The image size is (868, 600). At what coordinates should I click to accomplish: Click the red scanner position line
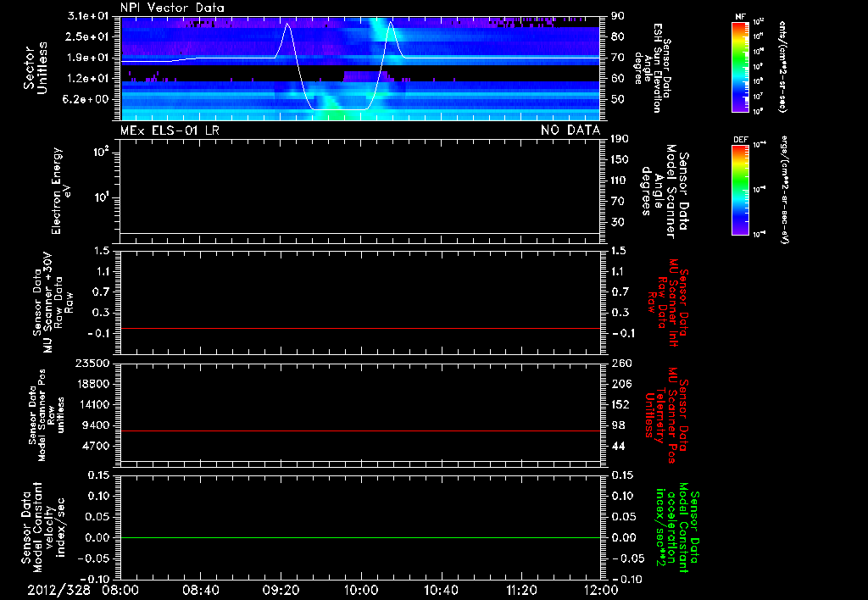click(360, 431)
